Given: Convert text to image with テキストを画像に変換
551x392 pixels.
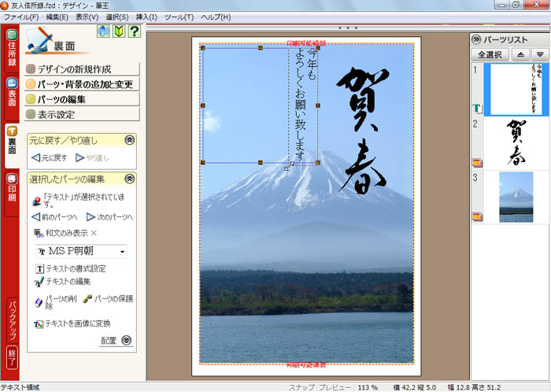Looking at the screenshot, I should click(76, 324).
